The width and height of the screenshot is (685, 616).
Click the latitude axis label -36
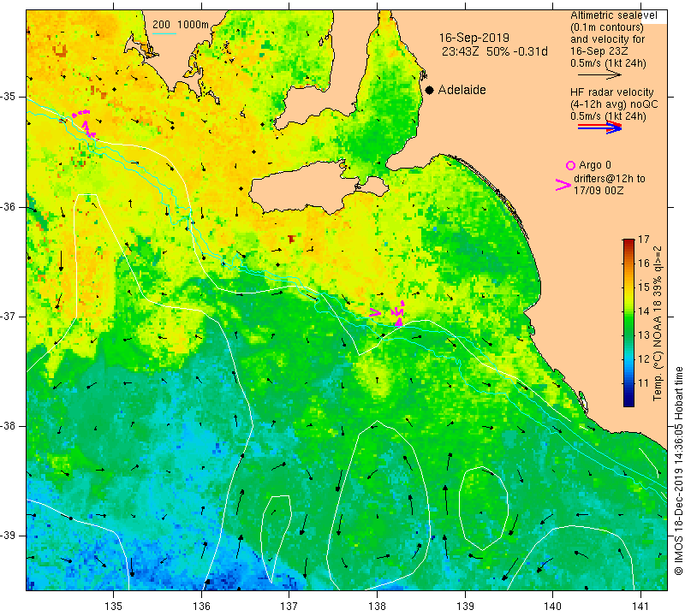(x=9, y=206)
